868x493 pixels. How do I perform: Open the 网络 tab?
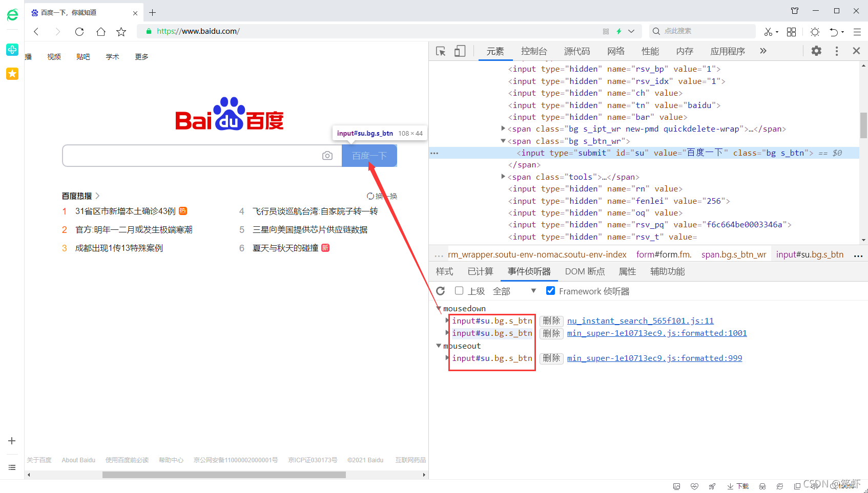tap(616, 51)
